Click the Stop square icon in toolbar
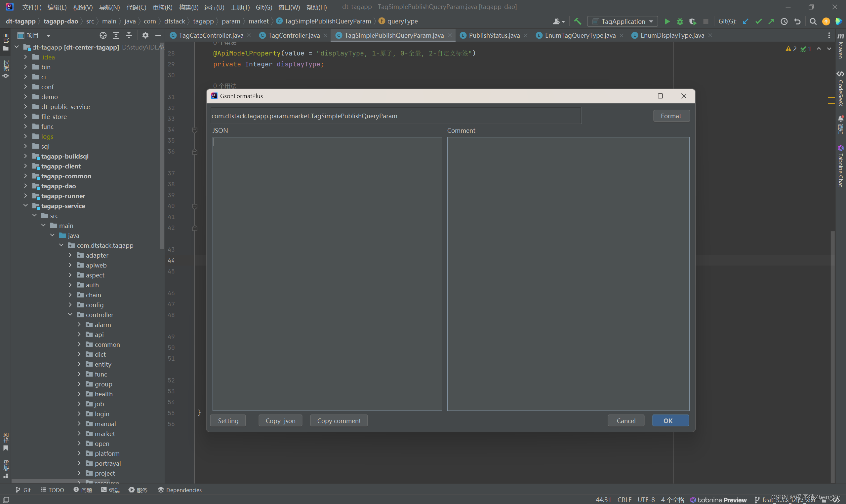The height and width of the screenshot is (504, 846). (706, 21)
